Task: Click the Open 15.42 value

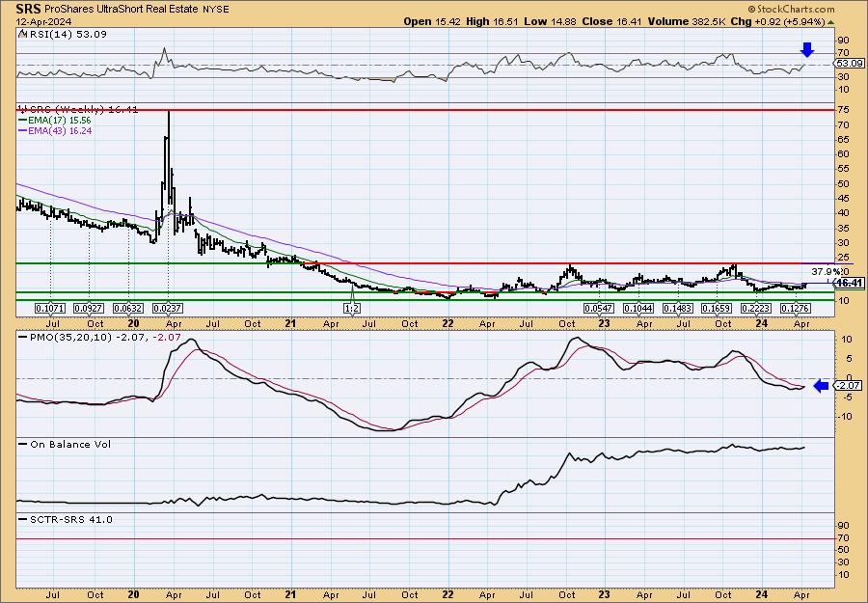Action: (432, 21)
